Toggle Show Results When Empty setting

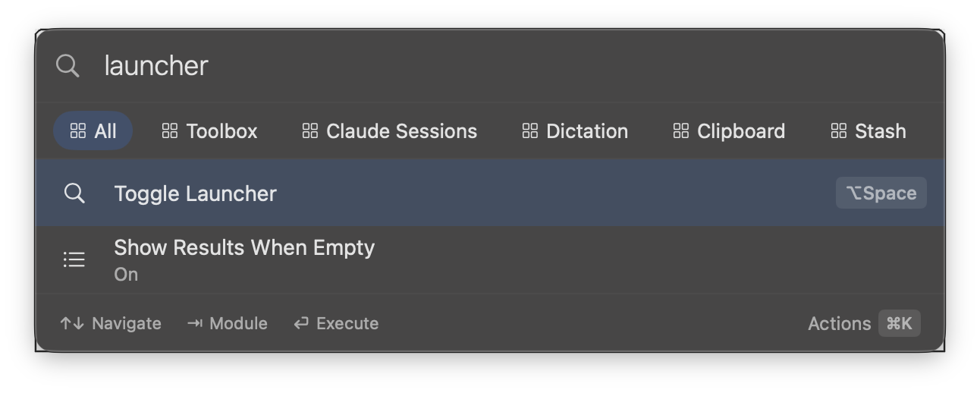pyautogui.click(x=244, y=259)
